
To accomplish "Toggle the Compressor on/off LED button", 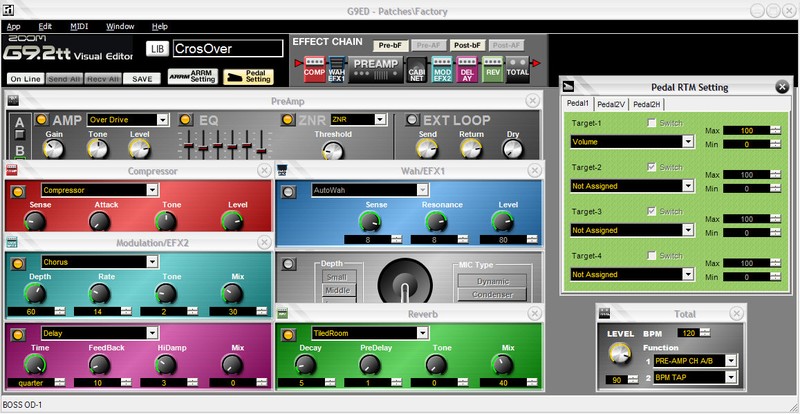I will 19,191.
